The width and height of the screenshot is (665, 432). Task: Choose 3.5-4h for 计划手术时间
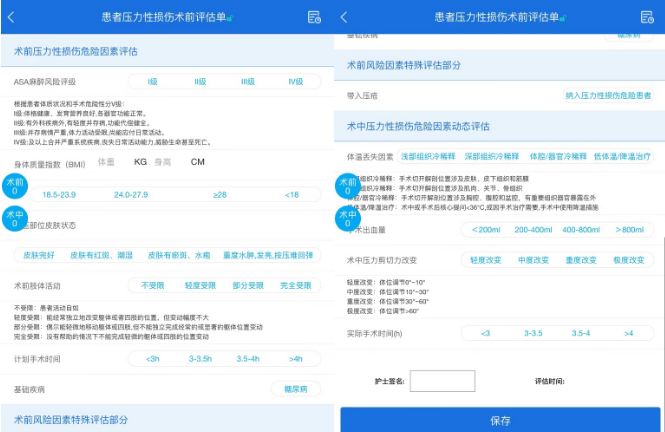pyautogui.click(x=248, y=359)
